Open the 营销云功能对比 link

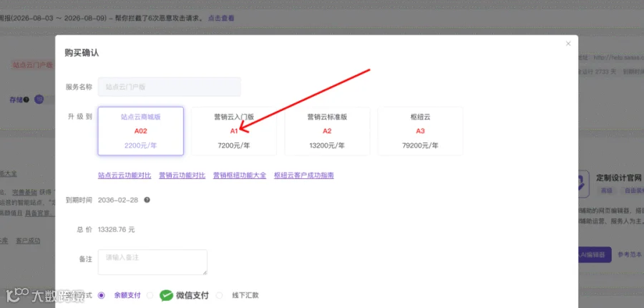(182, 175)
